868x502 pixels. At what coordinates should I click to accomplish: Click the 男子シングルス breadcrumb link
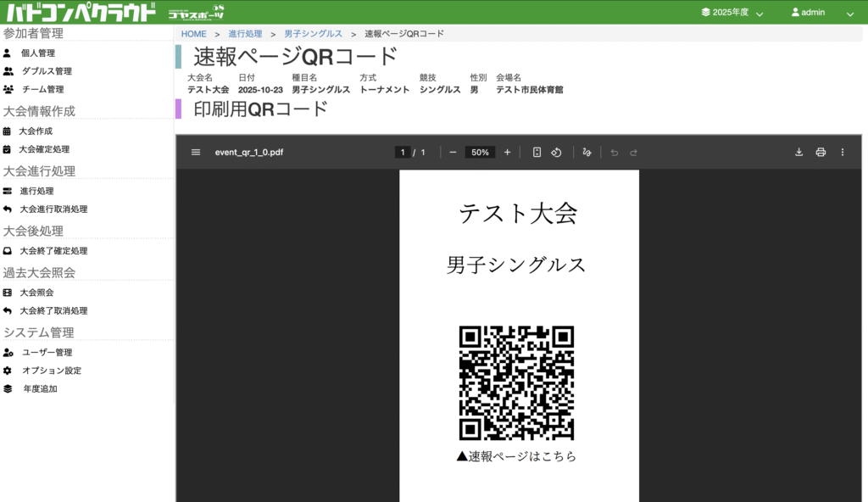point(313,34)
